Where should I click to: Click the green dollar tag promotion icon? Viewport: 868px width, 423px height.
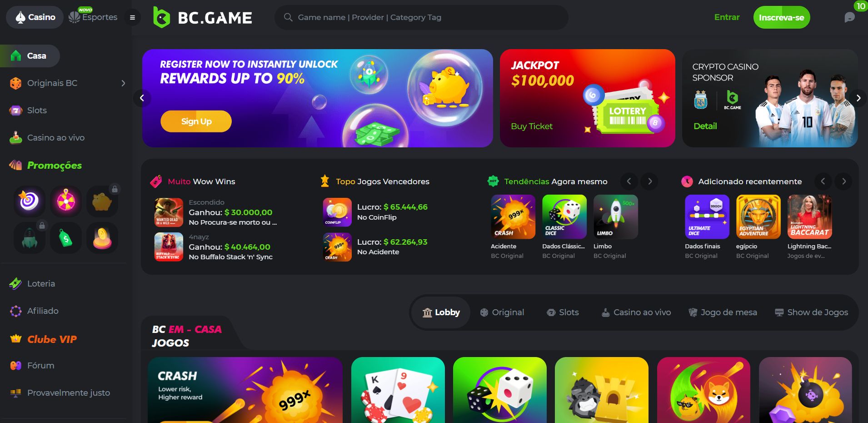click(x=66, y=238)
